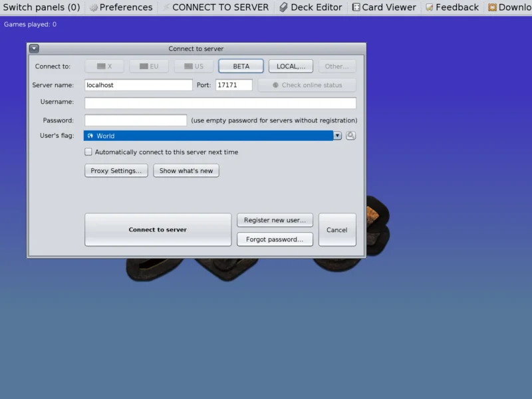
Task: Open the Switch panels menu
Action: pyautogui.click(x=41, y=7)
